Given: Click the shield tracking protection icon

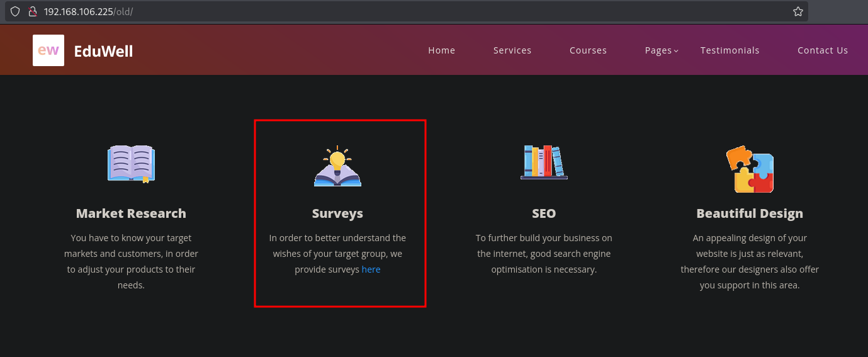Looking at the screenshot, I should pyautogui.click(x=15, y=11).
